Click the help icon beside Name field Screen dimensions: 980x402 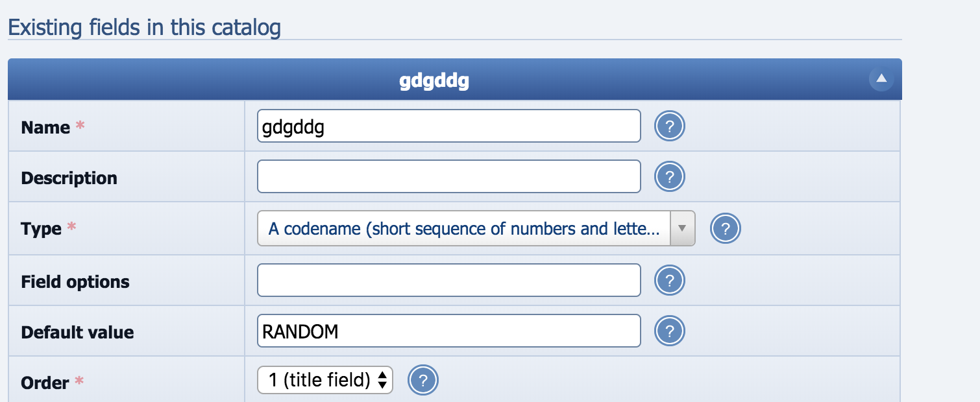pyautogui.click(x=670, y=126)
